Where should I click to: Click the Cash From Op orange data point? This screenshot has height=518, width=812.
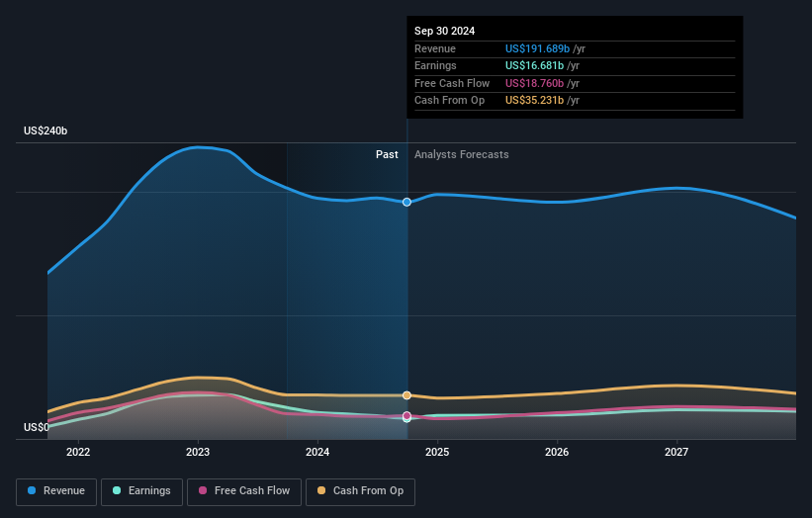(x=407, y=395)
